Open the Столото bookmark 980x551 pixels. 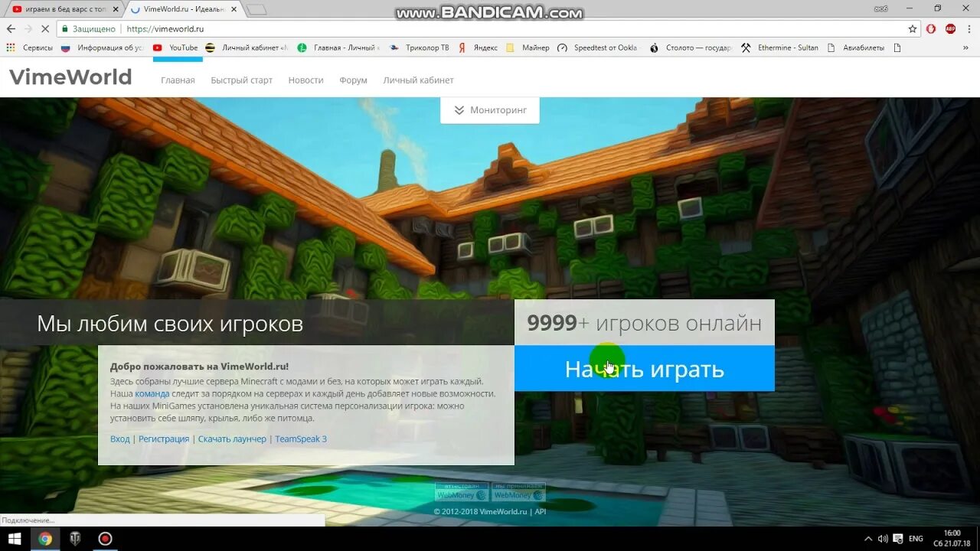click(x=691, y=47)
